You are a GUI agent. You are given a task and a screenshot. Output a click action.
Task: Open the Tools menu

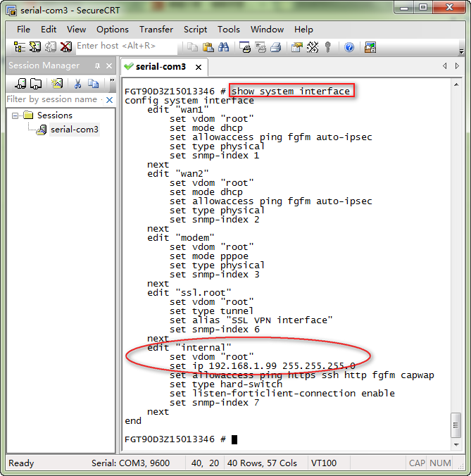[x=229, y=30]
